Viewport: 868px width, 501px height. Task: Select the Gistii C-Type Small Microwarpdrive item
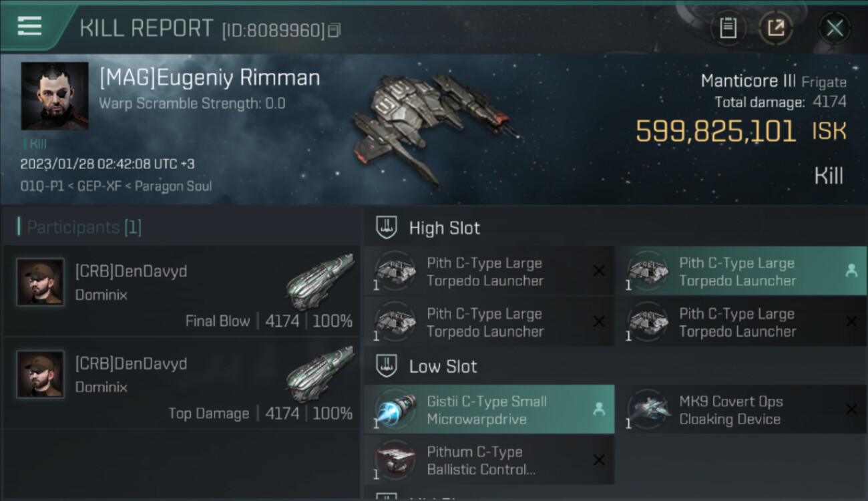[489, 409]
